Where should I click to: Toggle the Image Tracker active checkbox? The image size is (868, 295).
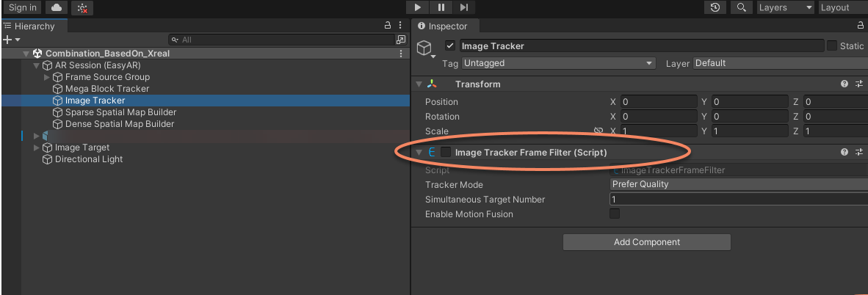[x=450, y=46]
